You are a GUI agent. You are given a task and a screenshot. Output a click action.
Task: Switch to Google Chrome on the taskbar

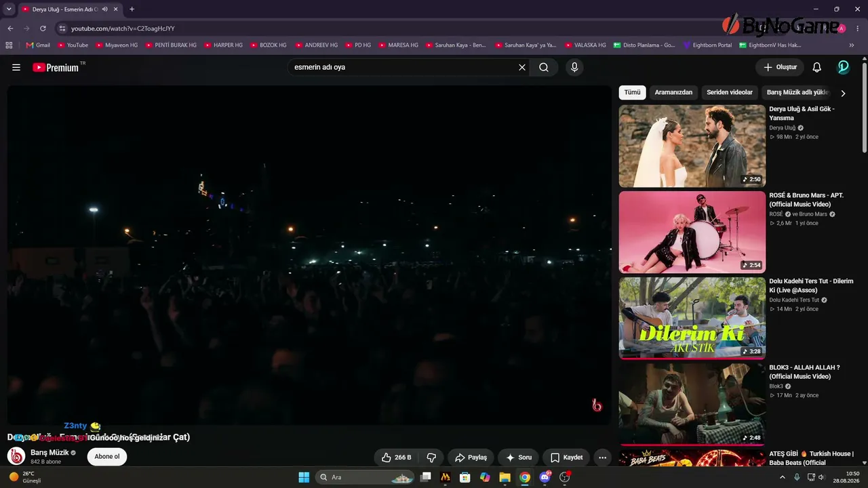point(524,477)
